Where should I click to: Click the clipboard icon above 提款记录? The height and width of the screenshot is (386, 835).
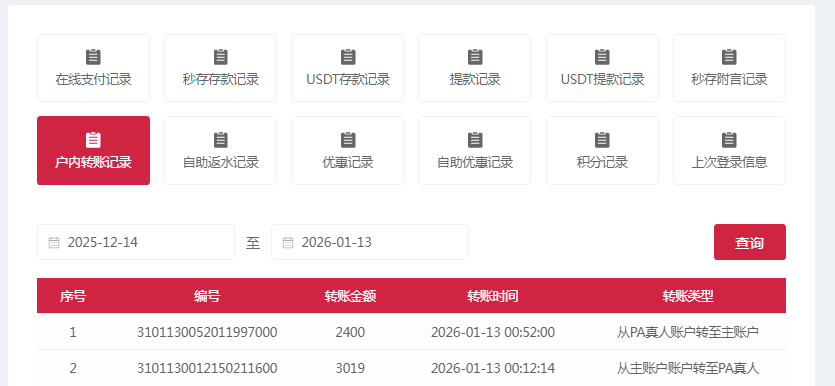pyautogui.click(x=474, y=56)
